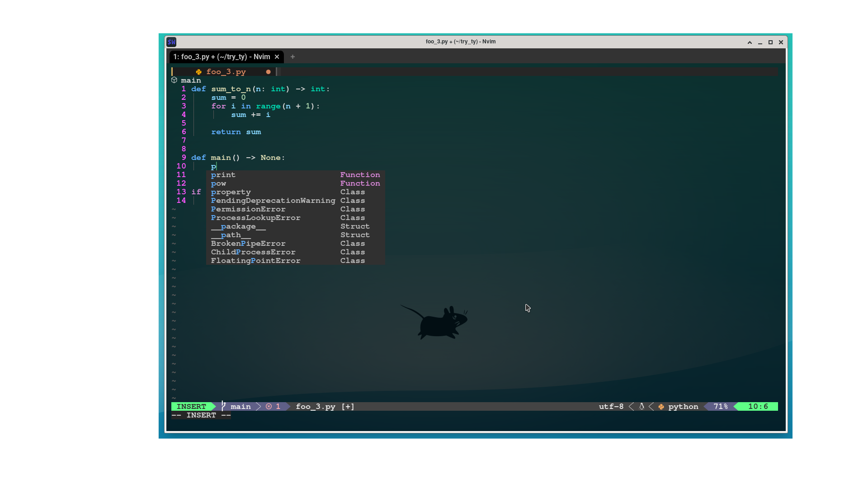
Task: Choose '__package__' struct completion entry
Action: [x=238, y=226]
